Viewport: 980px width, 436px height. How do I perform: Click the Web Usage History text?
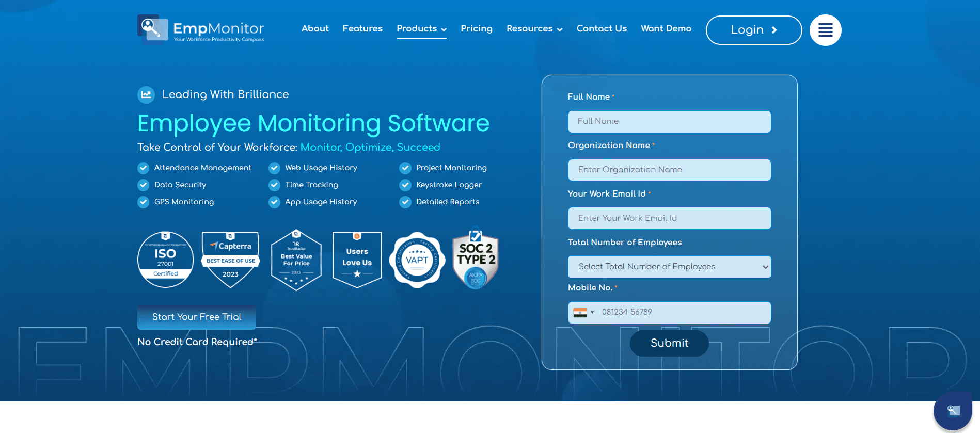tap(321, 168)
